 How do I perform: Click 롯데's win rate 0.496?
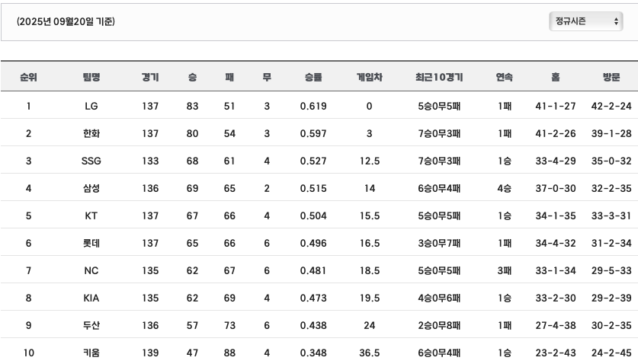[313, 243]
